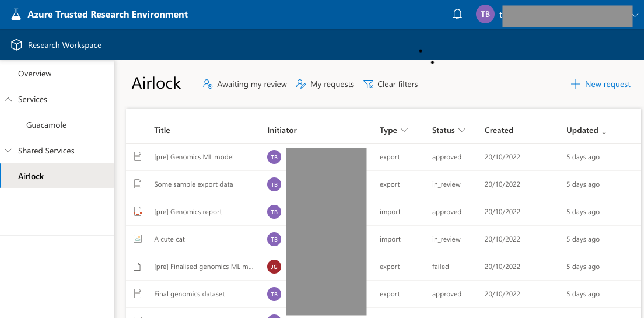Click the JG initiator avatar
This screenshot has height=318, width=644.
pyautogui.click(x=274, y=267)
